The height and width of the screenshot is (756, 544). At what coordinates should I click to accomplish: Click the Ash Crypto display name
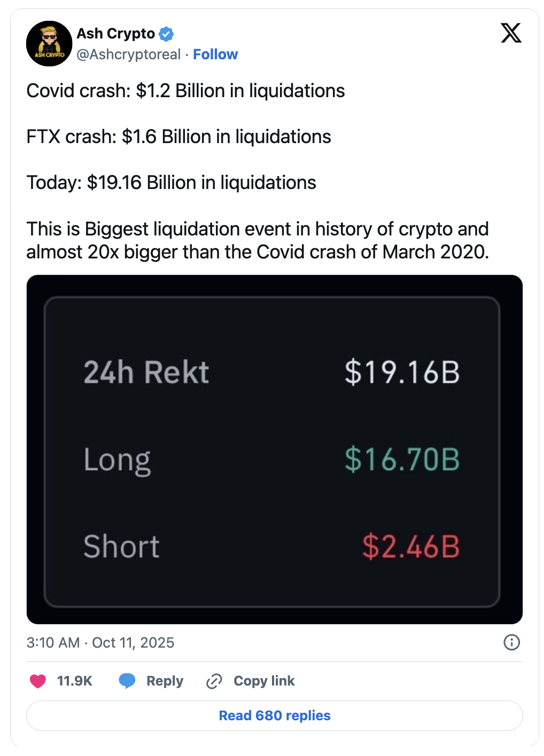[116, 34]
